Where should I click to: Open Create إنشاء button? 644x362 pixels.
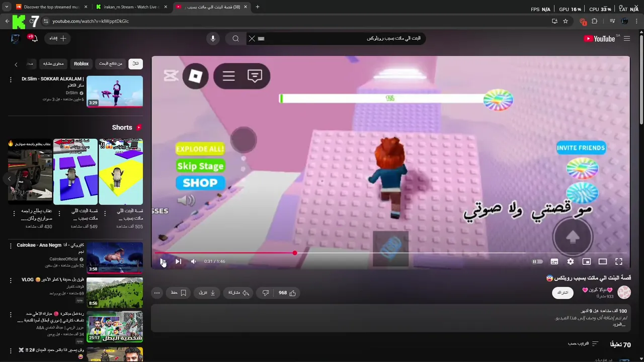click(x=58, y=39)
